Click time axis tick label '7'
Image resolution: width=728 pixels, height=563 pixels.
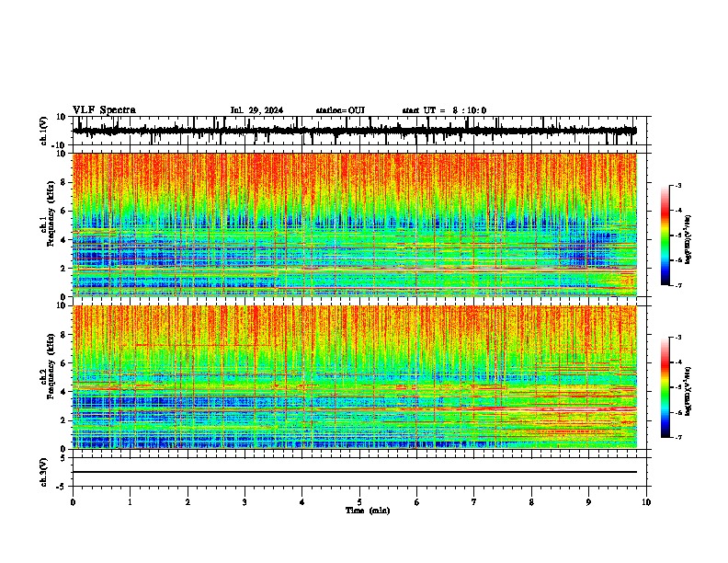coord(474,502)
